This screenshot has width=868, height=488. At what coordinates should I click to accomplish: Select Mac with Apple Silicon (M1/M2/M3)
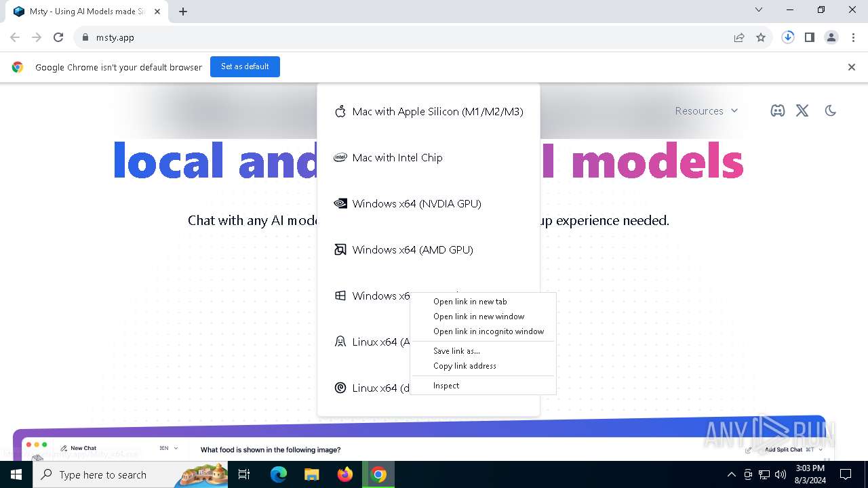point(429,111)
